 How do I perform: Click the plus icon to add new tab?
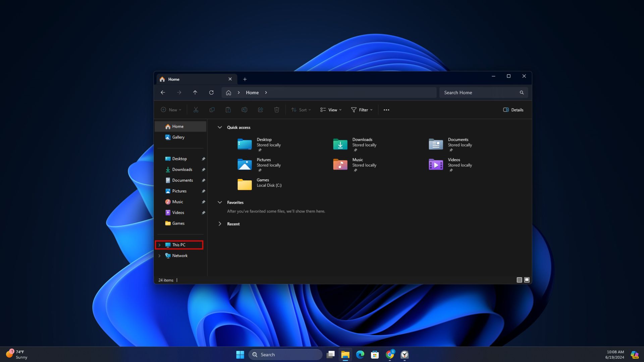coord(245,79)
